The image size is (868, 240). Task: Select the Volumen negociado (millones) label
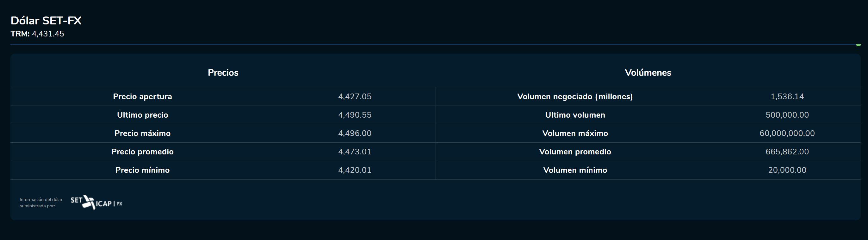tap(575, 97)
